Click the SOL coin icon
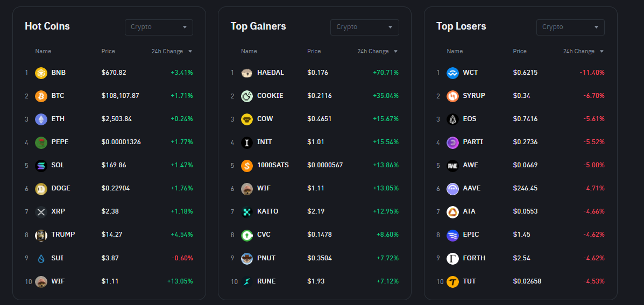This screenshot has width=644, height=305. [x=41, y=165]
